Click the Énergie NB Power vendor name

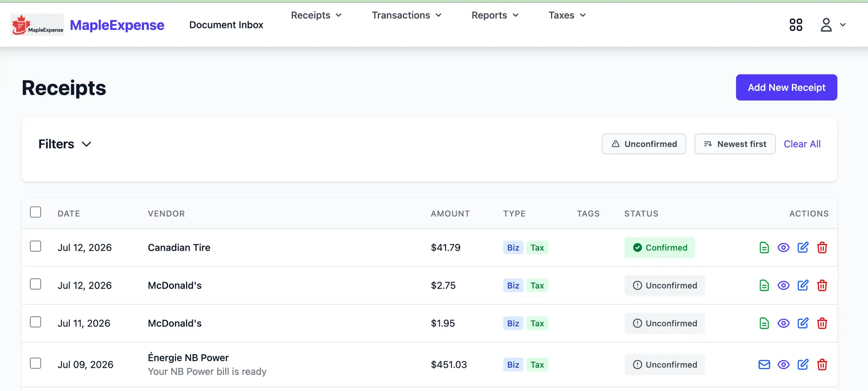click(188, 358)
